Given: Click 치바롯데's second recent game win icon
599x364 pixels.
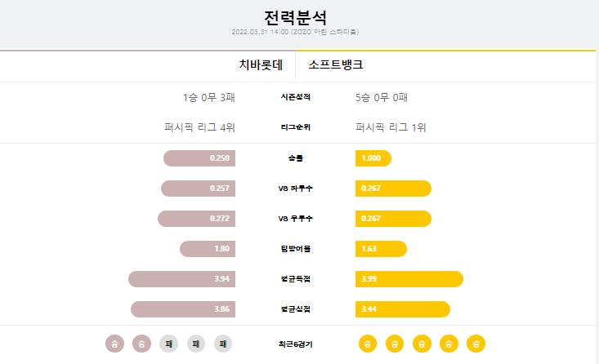Looking at the screenshot, I should tap(141, 344).
